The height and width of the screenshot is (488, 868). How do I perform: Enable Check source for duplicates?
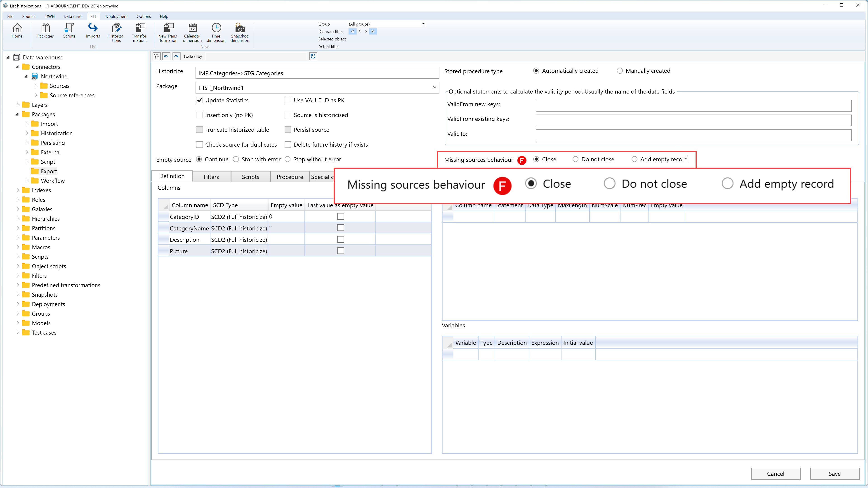click(199, 145)
